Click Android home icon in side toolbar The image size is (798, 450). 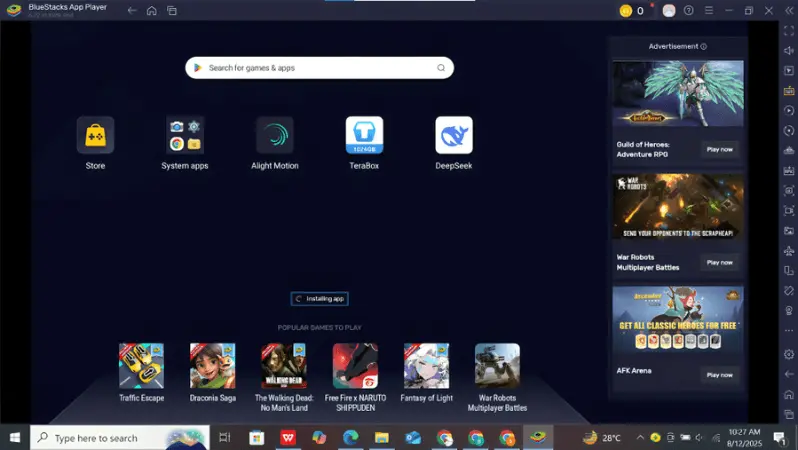pyautogui.click(x=789, y=394)
